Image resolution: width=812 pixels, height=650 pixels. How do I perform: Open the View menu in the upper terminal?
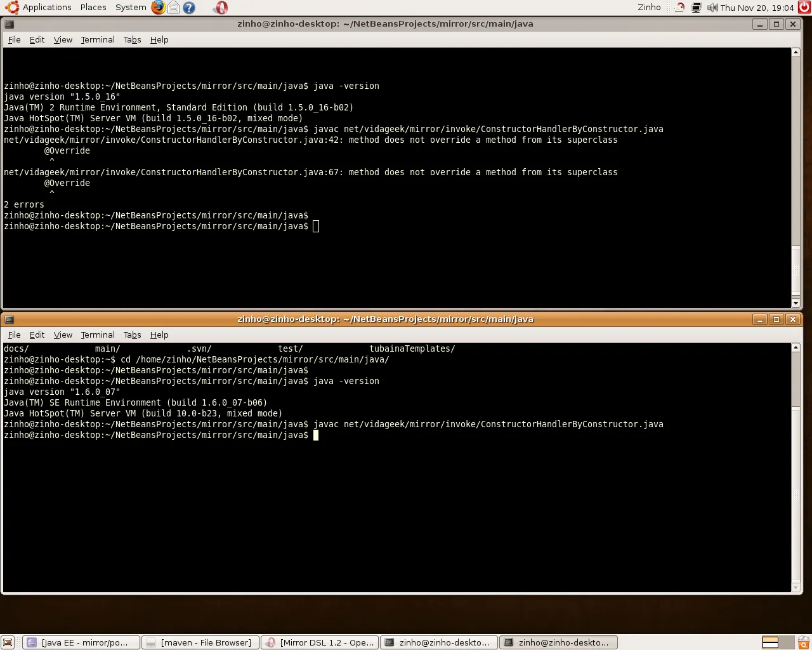63,39
